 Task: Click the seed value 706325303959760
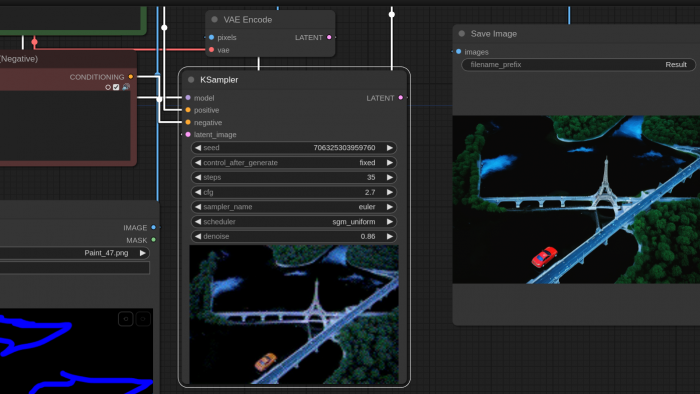point(344,148)
